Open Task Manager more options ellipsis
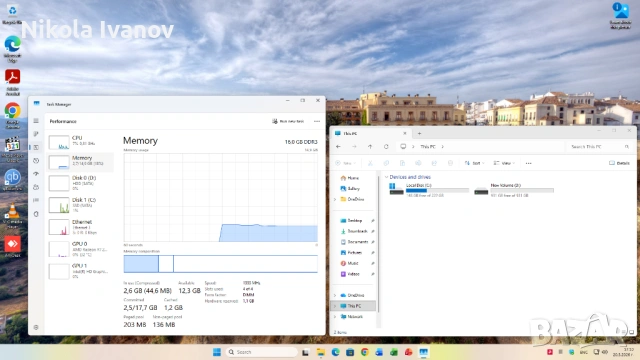The image size is (640, 360). pyautogui.click(x=317, y=121)
